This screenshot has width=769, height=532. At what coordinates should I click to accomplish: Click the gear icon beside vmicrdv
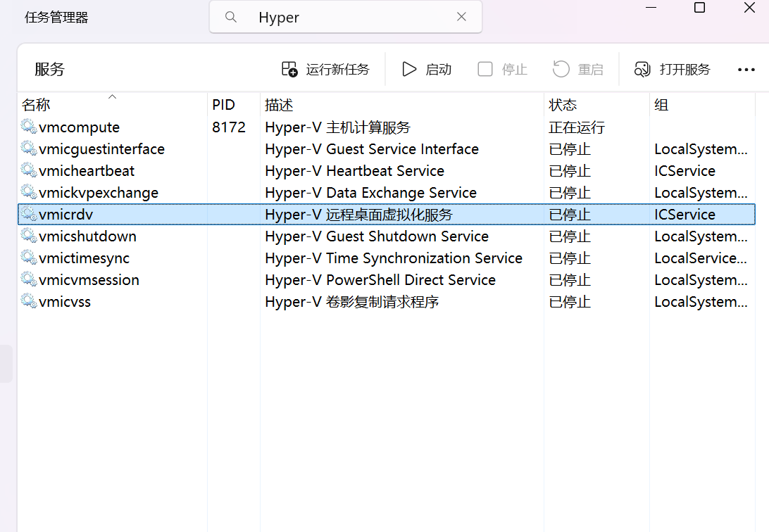click(x=29, y=214)
